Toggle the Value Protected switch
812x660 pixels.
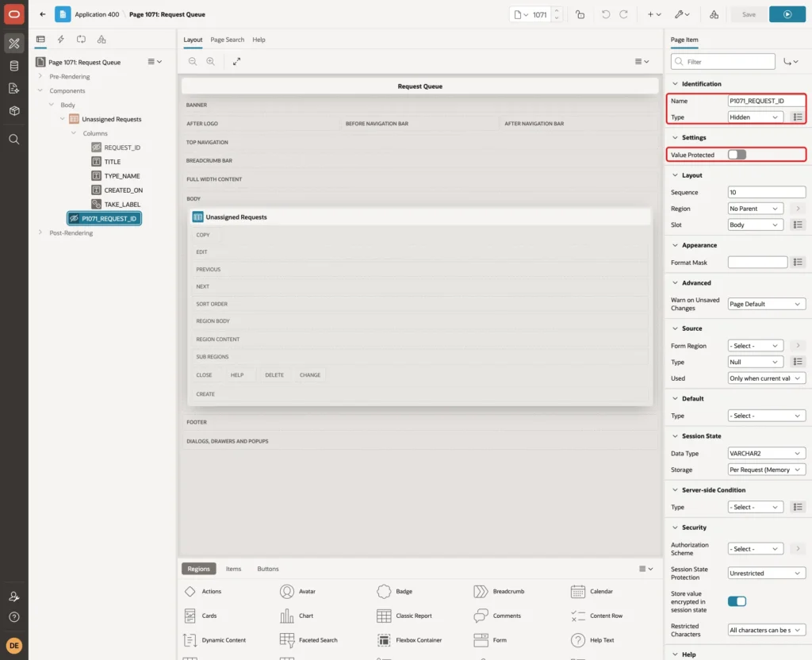[737, 155]
